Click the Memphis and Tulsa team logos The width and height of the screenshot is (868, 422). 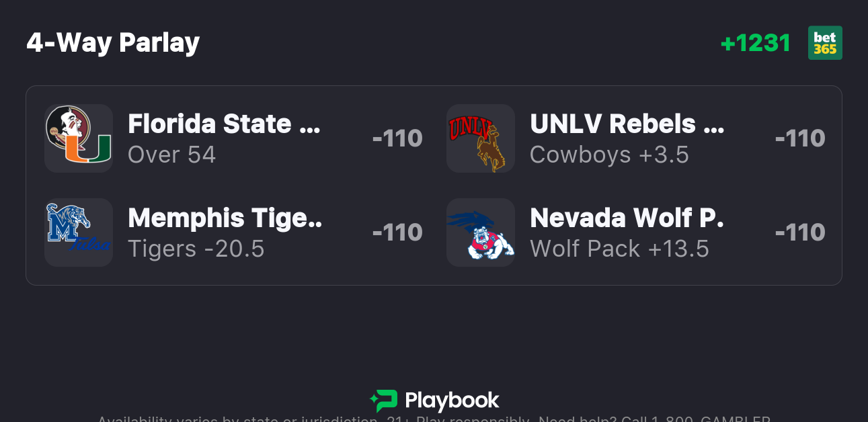point(79,233)
